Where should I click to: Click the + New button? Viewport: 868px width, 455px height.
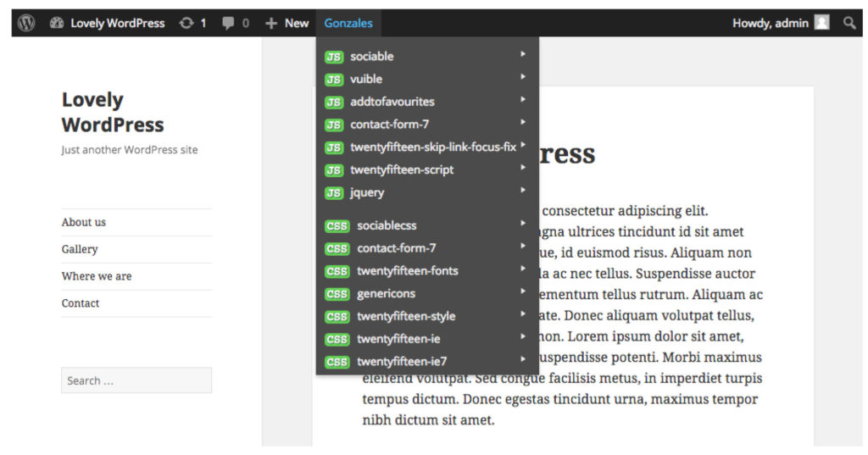(x=287, y=23)
